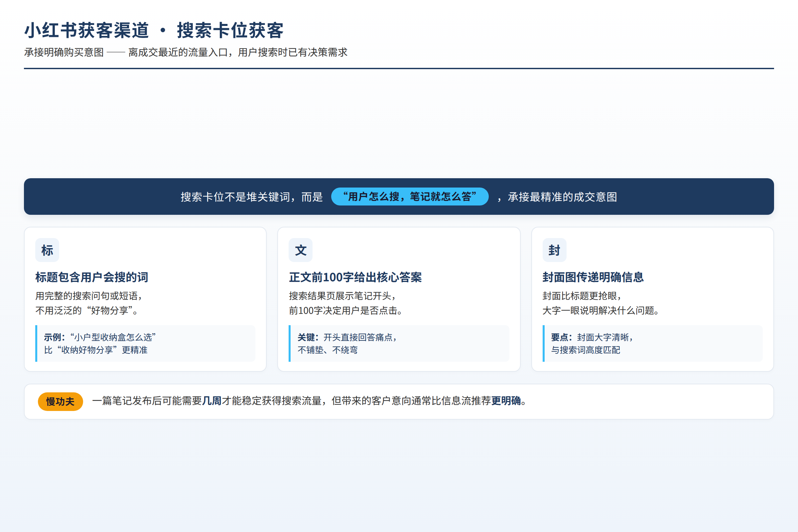
Task: Click text 封面比标题更抢眼，
Action: [582, 296]
